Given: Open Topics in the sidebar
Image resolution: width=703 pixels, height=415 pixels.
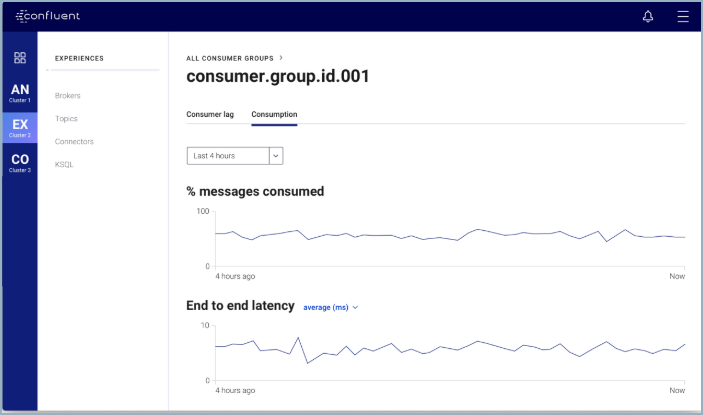Looking at the screenshot, I should pos(66,118).
